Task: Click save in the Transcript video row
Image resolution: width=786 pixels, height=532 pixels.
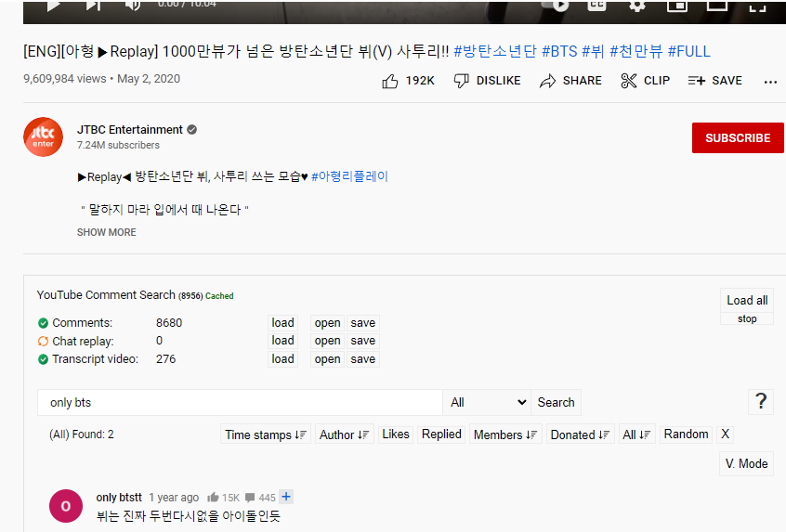Action: point(363,359)
